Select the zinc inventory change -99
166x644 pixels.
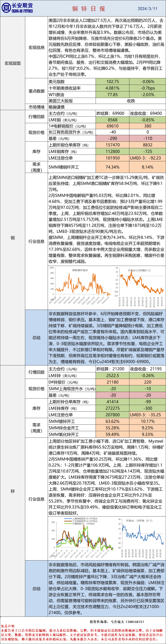(147, 402)
